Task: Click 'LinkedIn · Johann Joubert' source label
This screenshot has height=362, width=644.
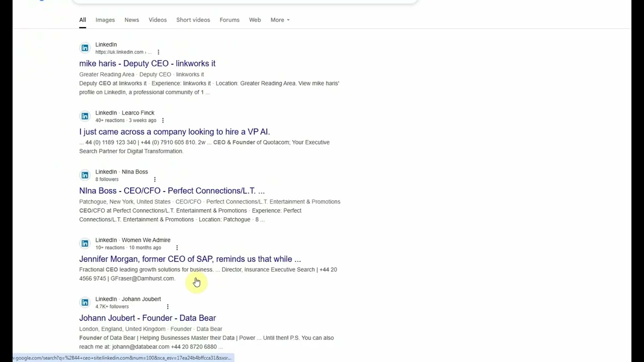Action: 128,299
